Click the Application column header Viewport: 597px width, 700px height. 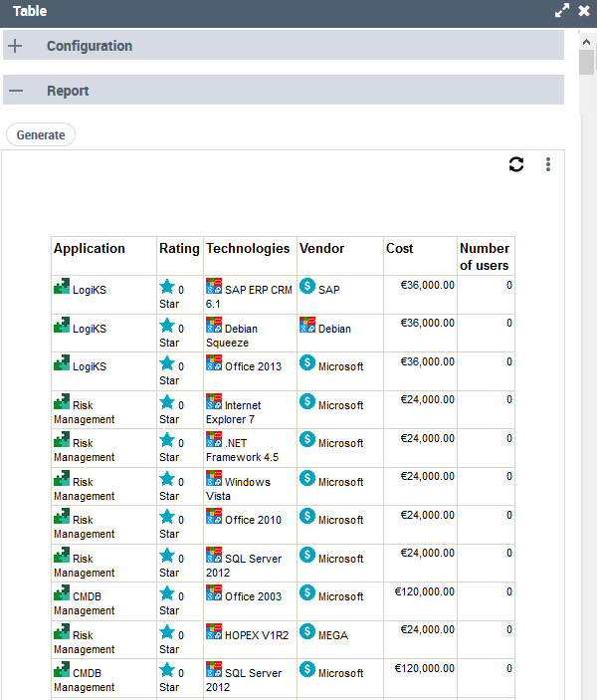pos(90,249)
